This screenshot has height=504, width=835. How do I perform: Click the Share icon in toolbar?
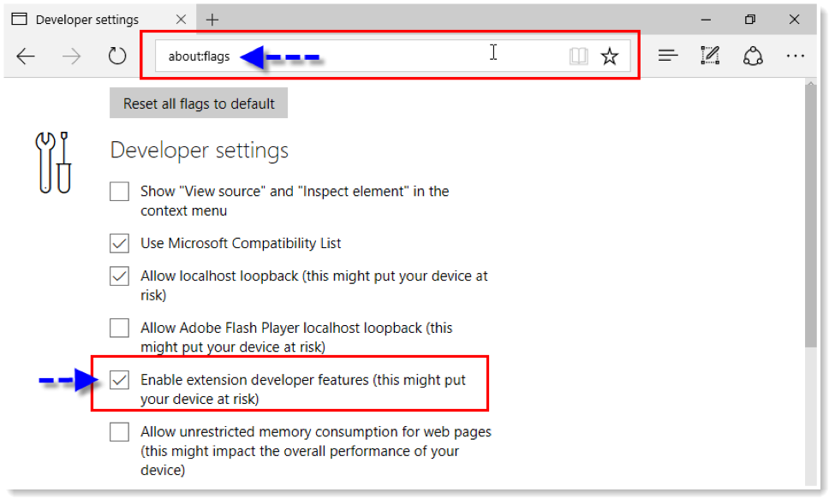tap(753, 56)
